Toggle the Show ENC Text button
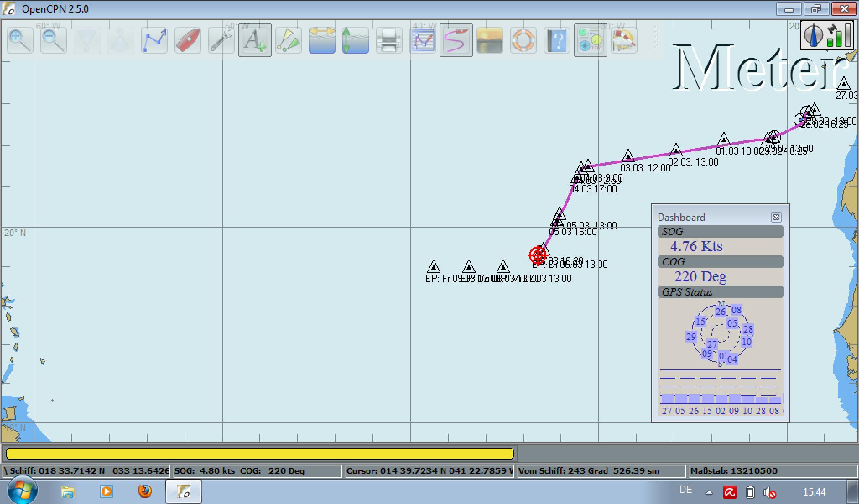The height and width of the screenshot is (504, 859). coord(255,40)
